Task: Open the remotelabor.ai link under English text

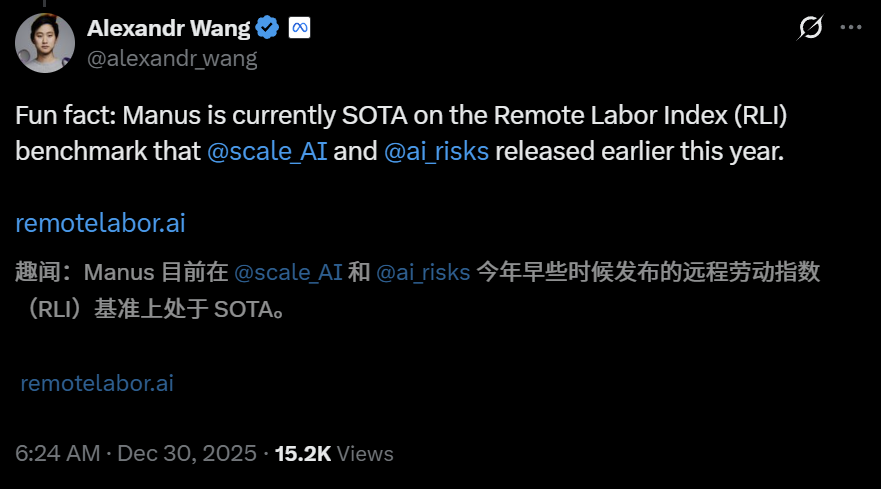Action: point(100,222)
